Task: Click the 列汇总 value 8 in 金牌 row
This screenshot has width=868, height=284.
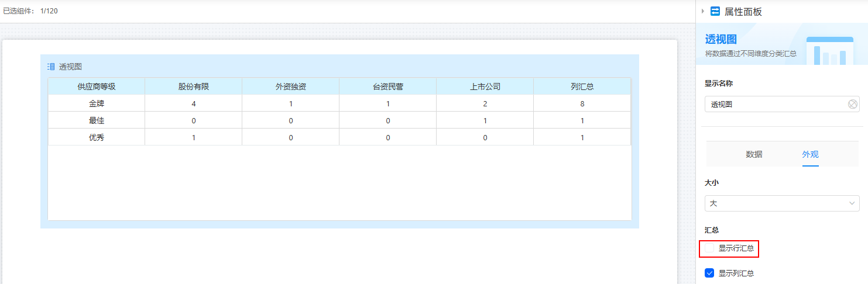Action: [x=582, y=103]
